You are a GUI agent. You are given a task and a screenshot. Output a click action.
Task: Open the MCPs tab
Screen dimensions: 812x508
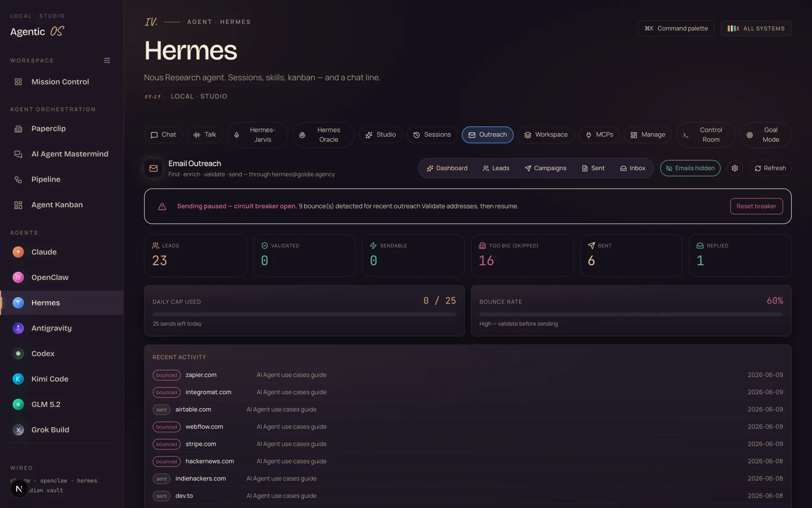coord(599,135)
